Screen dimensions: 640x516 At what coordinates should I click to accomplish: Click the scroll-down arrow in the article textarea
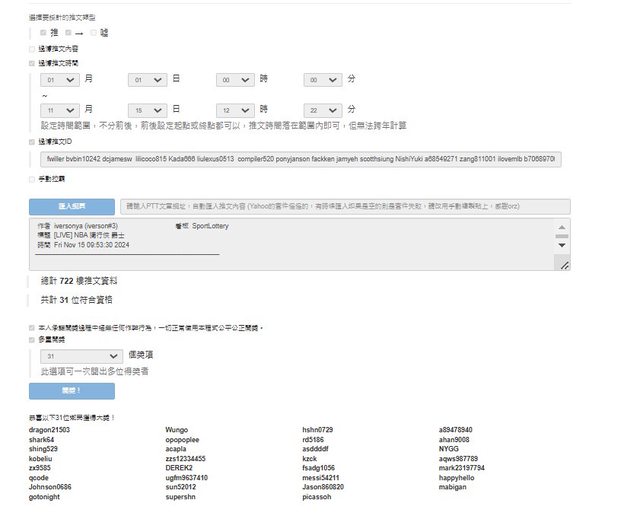point(561,244)
